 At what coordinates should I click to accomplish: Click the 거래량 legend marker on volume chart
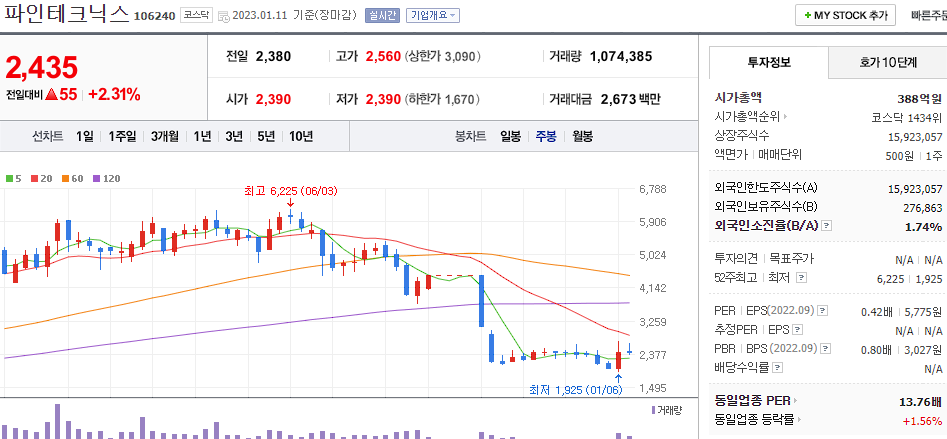tap(653, 410)
